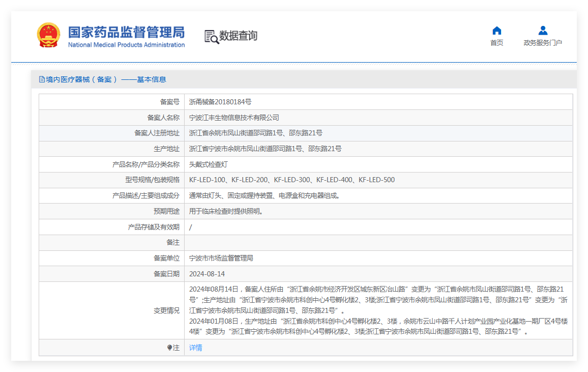This screenshot has width=588, height=372.
Task: Open the 政务服务门户 user icon
Action: 543,31
